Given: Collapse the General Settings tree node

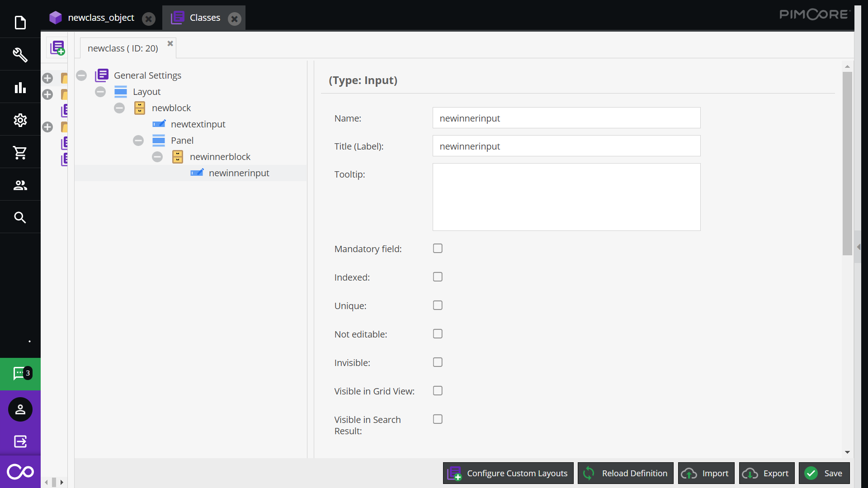Looking at the screenshot, I should (81, 75).
